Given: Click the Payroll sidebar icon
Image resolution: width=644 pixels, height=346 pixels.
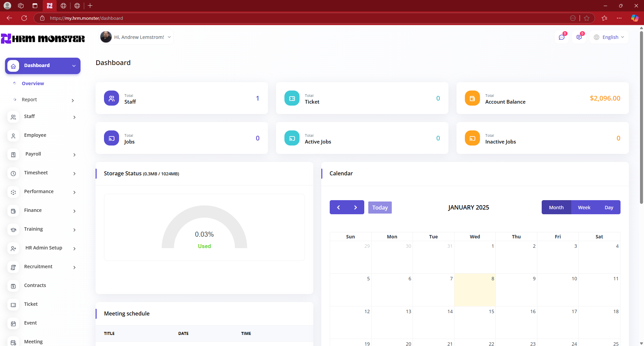Looking at the screenshot, I should [13, 155].
